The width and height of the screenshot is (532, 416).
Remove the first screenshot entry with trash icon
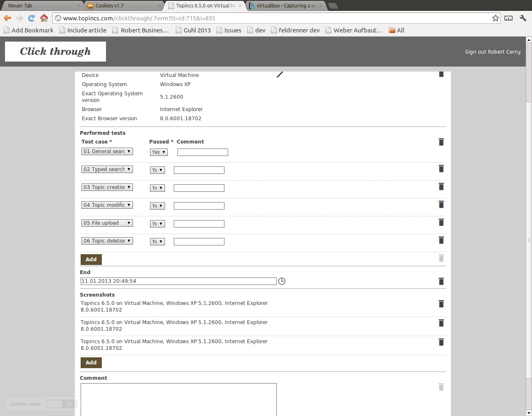pyautogui.click(x=441, y=304)
